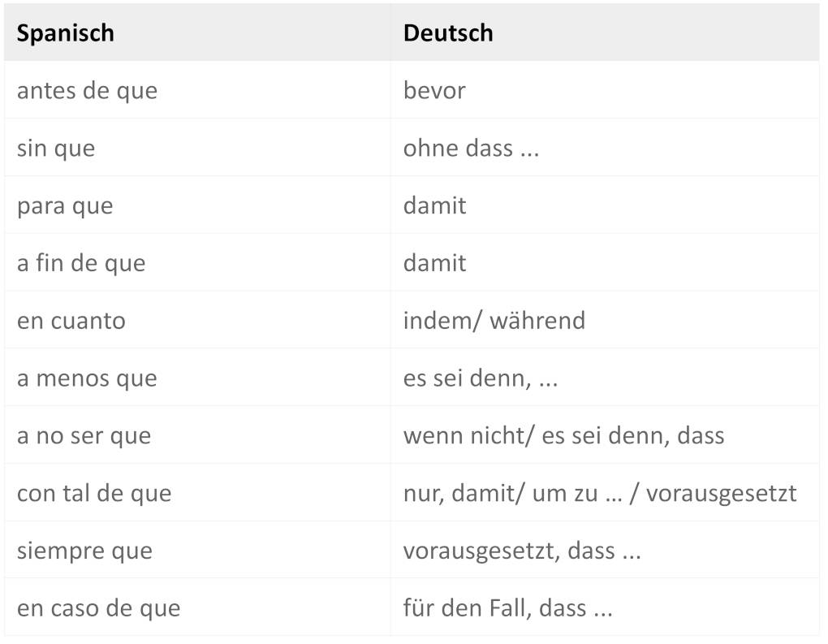Image resolution: width=828 pixels, height=644 pixels.
Task: Click the 'sin que' cell
Action: coord(56,148)
